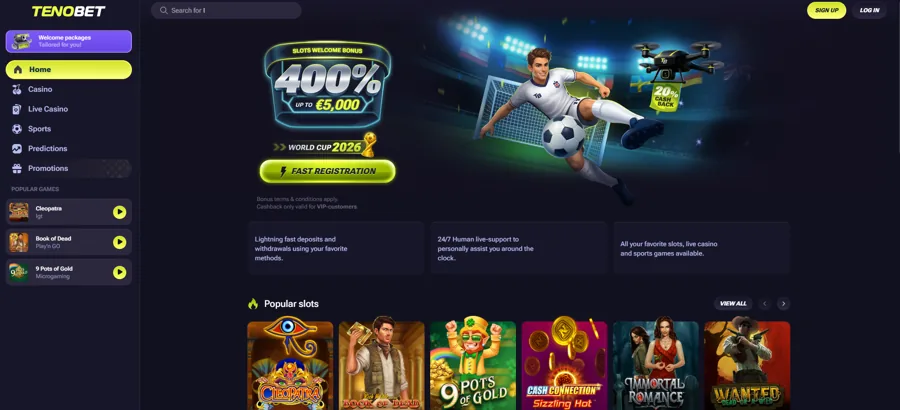Screen dimensions: 900x410
Task: Click the Home icon in the sidebar
Action: pos(18,69)
